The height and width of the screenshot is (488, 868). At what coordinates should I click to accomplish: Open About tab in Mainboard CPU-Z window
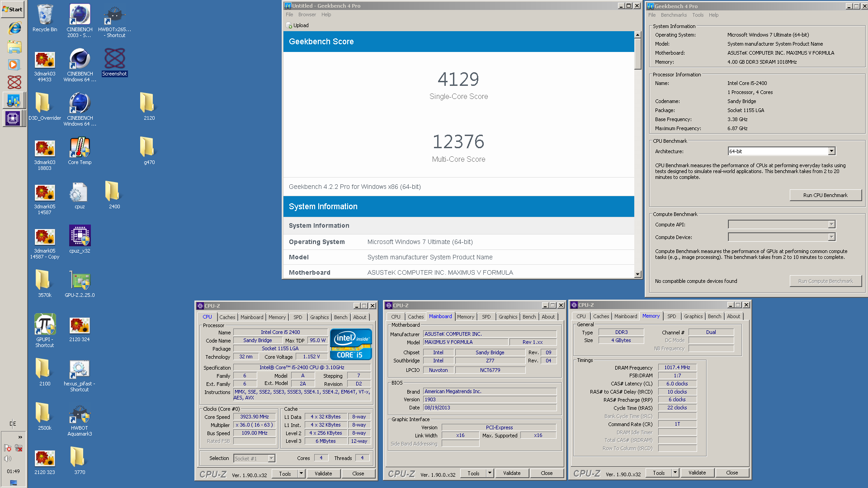pyautogui.click(x=548, y=317)
